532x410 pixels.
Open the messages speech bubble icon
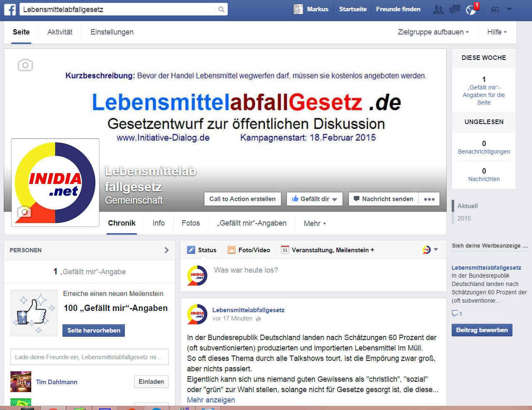click(455, 9)
